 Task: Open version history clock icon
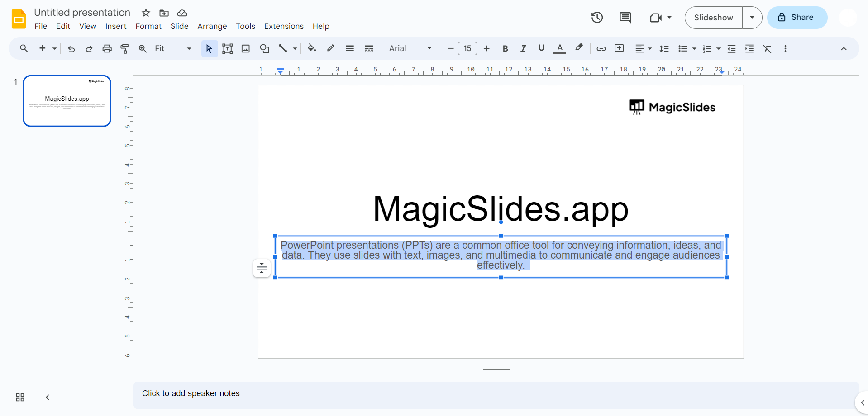[x=597, y=18]
